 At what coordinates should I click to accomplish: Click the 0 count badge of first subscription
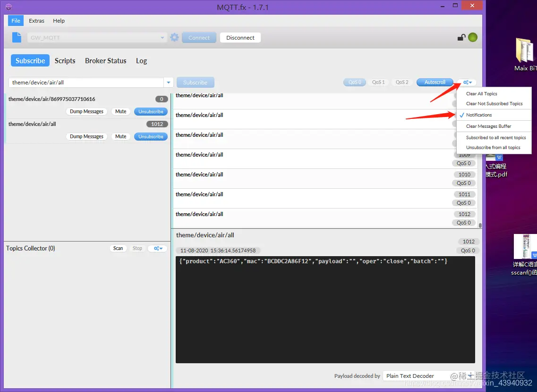point(162,99)
